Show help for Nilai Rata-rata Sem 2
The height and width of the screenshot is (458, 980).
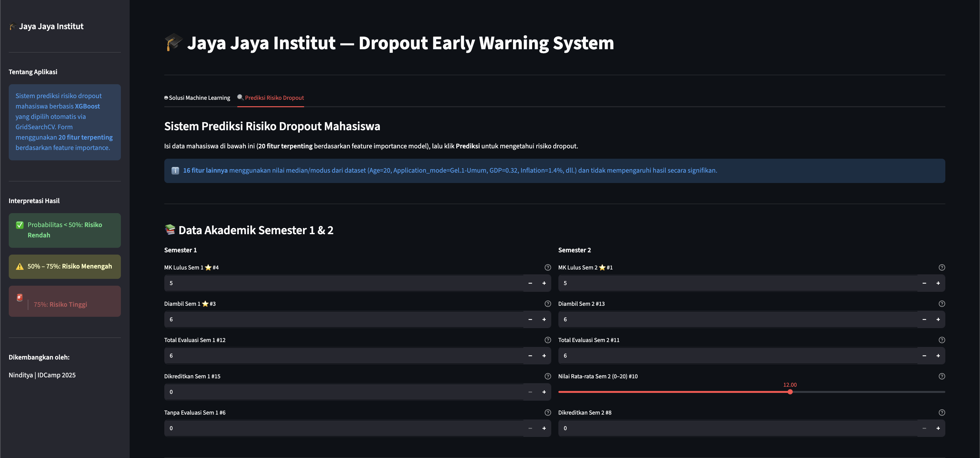(x=941, y=376)
